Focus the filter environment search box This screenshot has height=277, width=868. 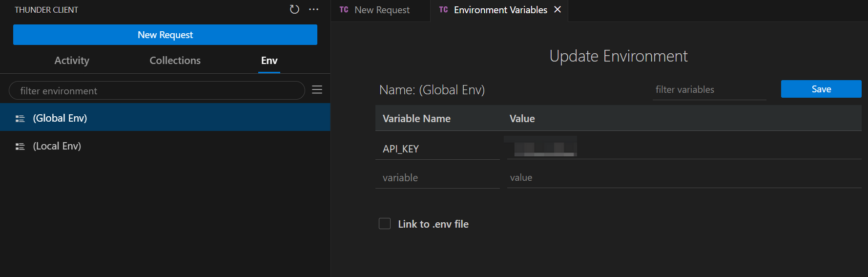[157, 90]
